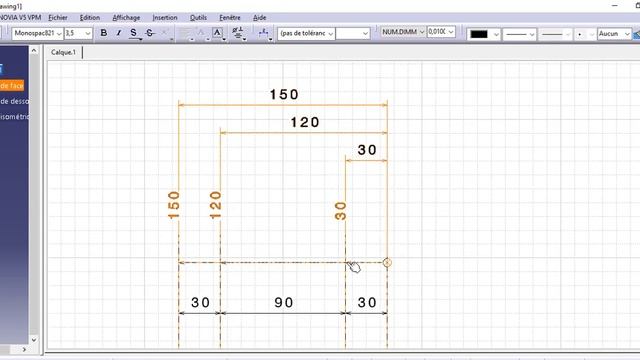Screen dimensions: 640x360
Task: Toggle italic text formatting
Action: click(118, 33)
